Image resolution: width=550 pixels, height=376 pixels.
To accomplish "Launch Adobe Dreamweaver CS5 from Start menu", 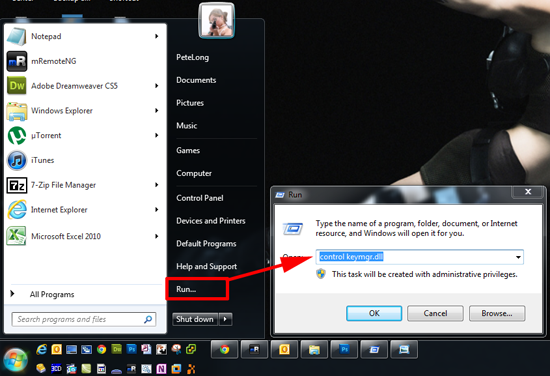I will pos(16,86).
